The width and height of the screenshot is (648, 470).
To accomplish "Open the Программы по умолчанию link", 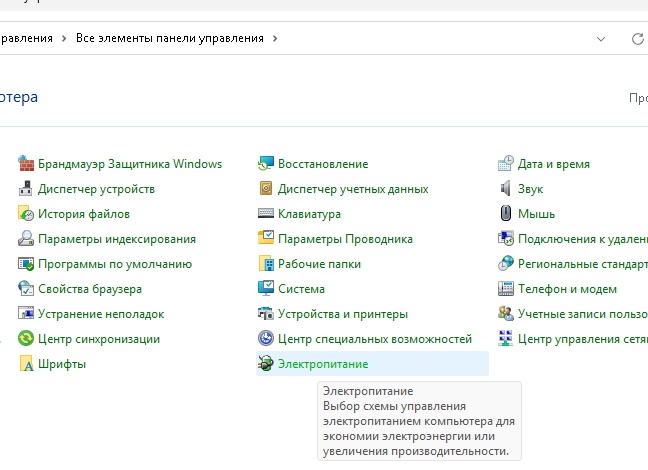I will coord(115,264).
